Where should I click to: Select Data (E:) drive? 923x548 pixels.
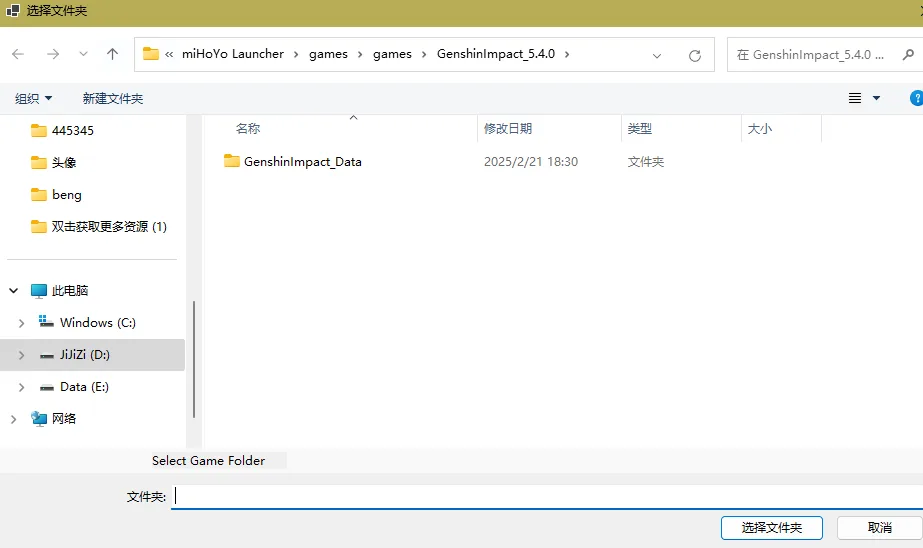point(84,387)
